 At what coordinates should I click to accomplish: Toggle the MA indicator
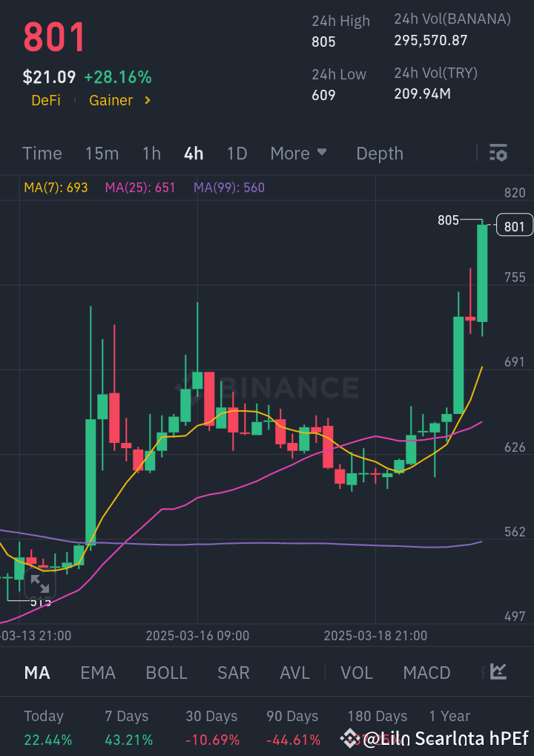click(37, 673)
